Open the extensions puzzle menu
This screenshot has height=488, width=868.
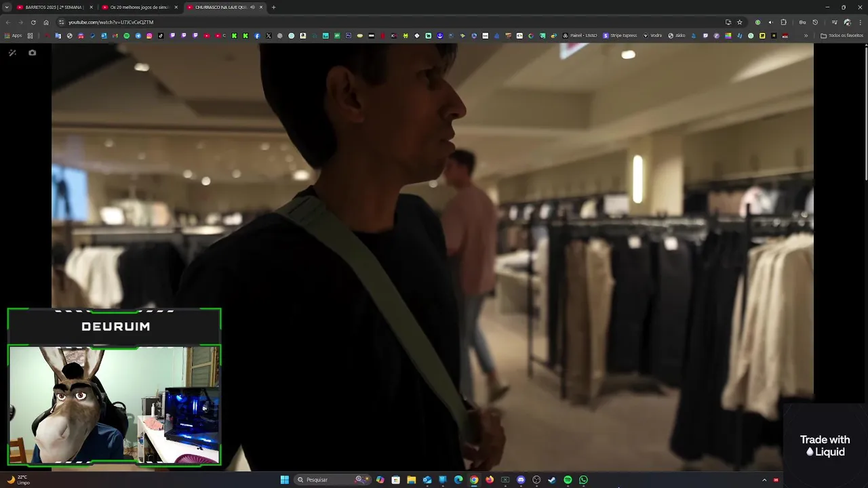coord(784,22)
